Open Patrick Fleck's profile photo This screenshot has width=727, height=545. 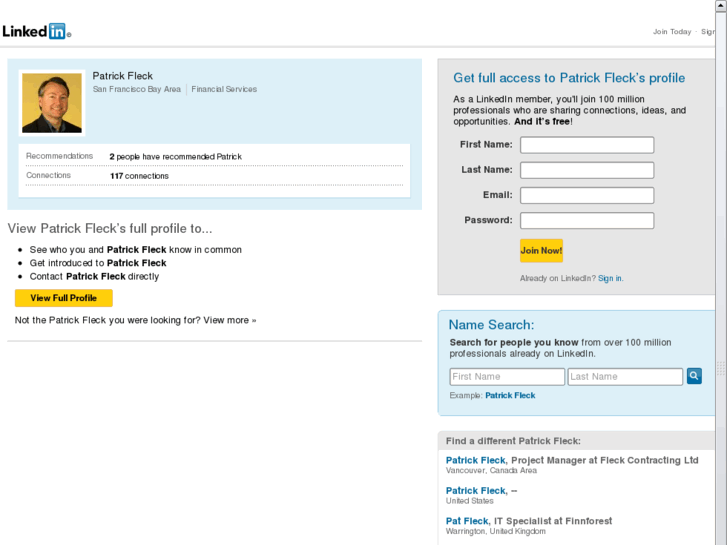(52, 103)
